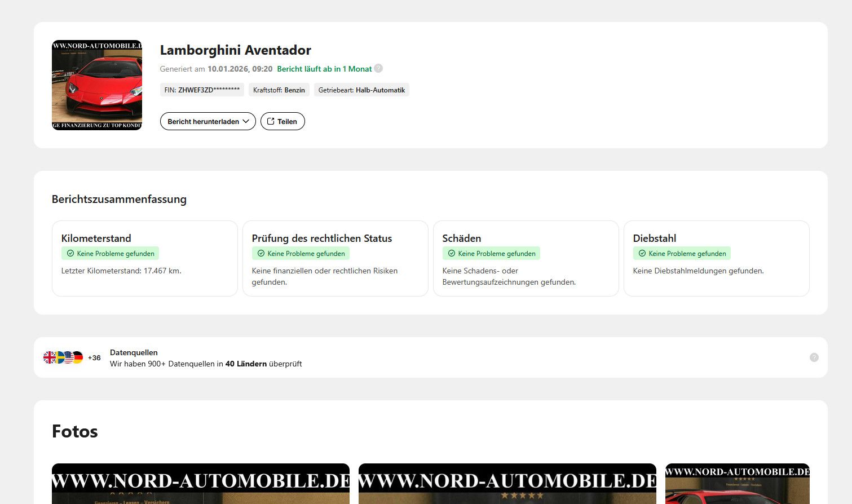
Task: Click the checkmark icon under Diebstahl
Action: tap(642, 254)
